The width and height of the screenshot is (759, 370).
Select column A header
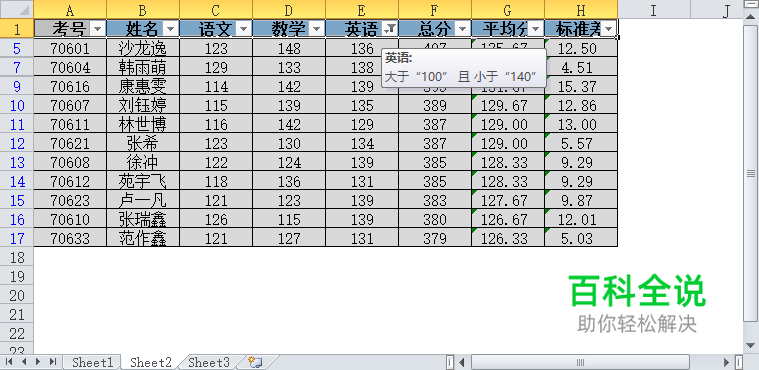pyautogui.click(x=70, y=10)
